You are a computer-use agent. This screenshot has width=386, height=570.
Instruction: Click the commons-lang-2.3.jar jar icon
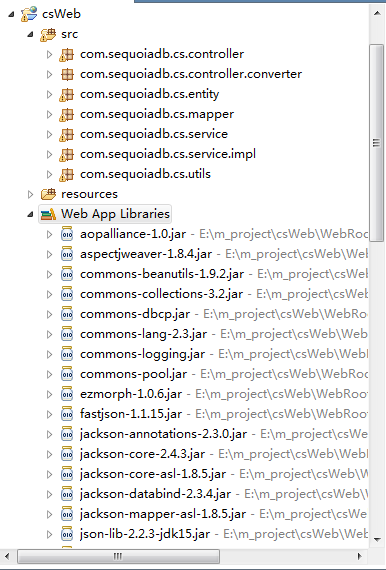pos(67,334)
